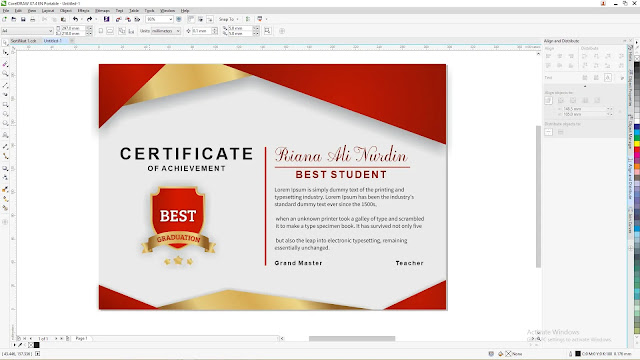
Task: Select the Parallel Dimension tool
Action: pos(5,146)
